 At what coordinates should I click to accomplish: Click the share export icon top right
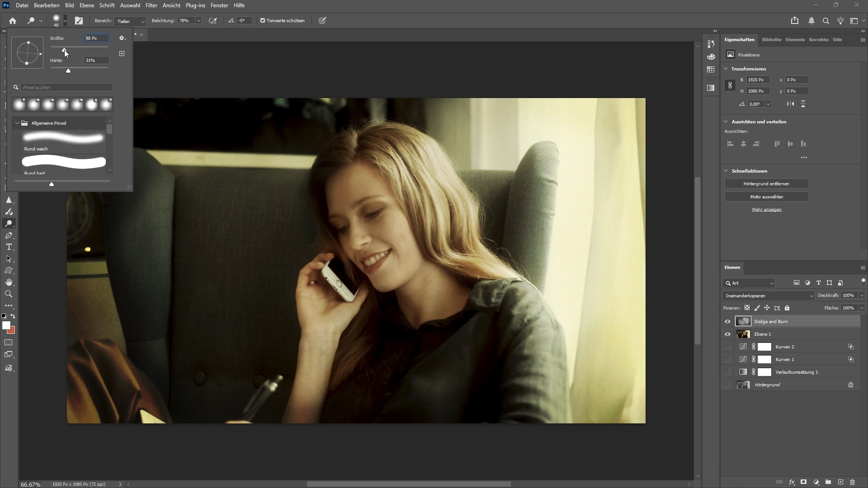[x=795, y=21]
